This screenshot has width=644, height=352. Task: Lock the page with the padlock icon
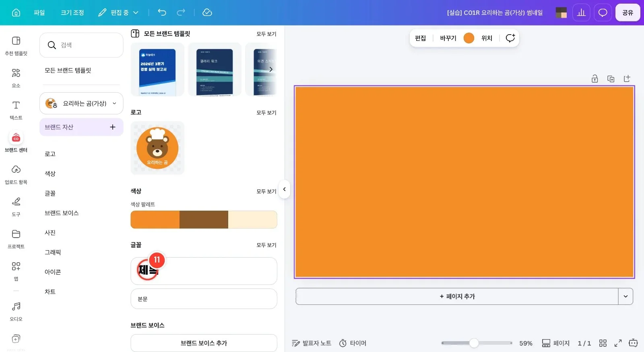(594, 79)
